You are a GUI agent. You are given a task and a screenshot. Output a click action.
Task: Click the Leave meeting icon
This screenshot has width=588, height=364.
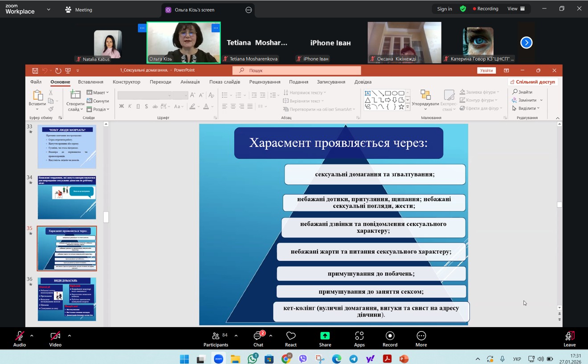(569, 336)
